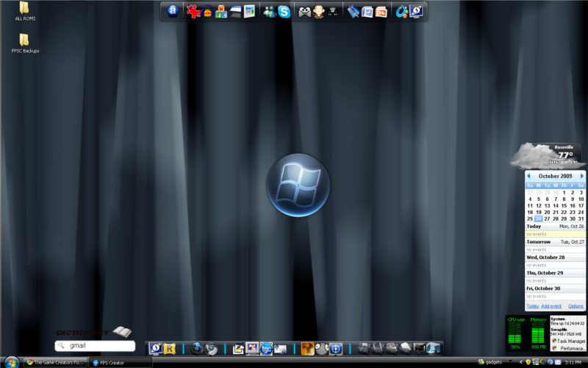
Task: Launch the grey Chrome-style icon in bottom dock
Action: [x=211, y=349]
